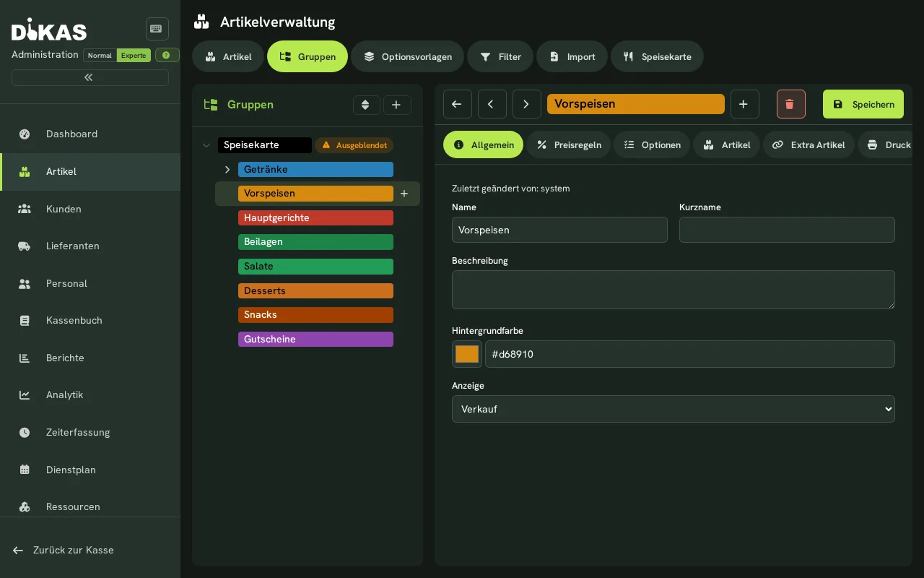Open Zeiterfassung in the sidebar
The height and width of the screenshot is (578, 924).
pyautogui.click(x=90, y=432)
